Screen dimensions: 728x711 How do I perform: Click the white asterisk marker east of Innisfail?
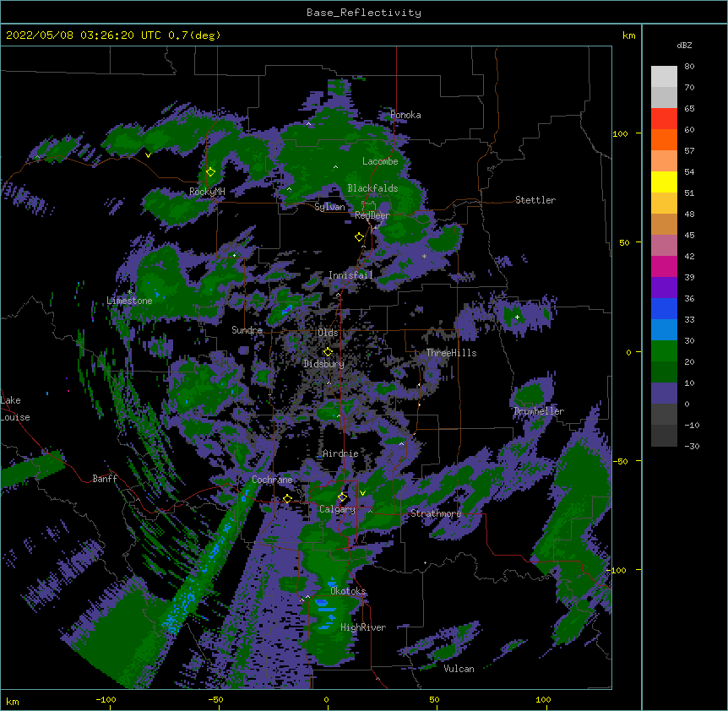click(x=424, y=256)
